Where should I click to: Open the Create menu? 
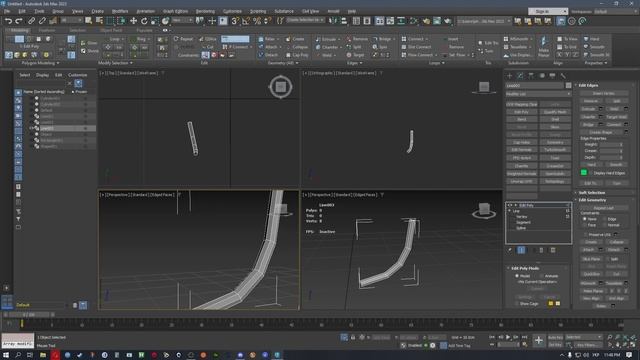98,11
